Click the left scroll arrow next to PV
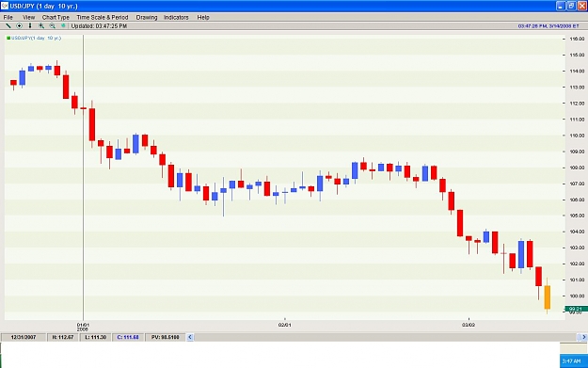The image size is (588, 368). (190, 337)
